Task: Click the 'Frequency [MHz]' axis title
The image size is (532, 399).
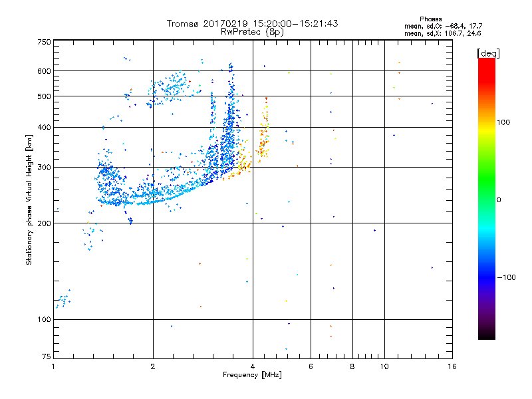Action: (252, 375)
